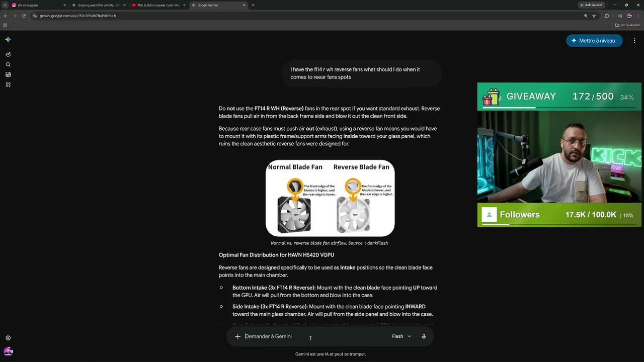Open the media controls icon in browser toolbar

(x=620, y=16)
